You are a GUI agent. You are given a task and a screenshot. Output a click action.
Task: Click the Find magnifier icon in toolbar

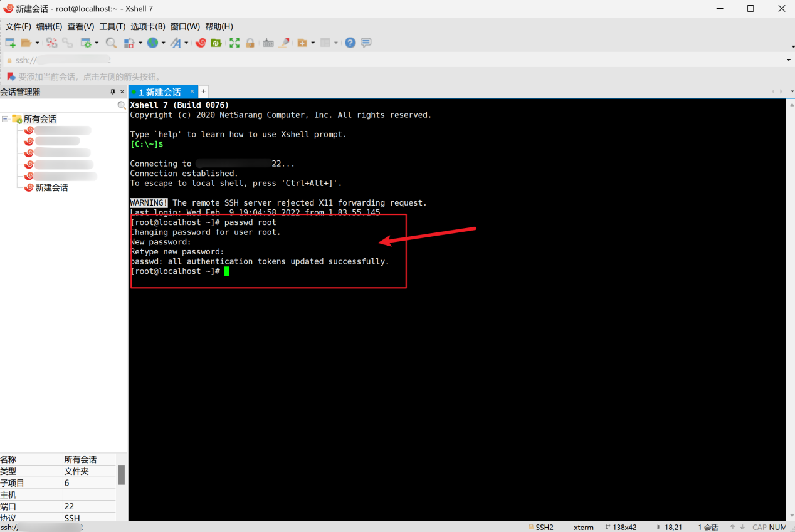click(111, 43)
